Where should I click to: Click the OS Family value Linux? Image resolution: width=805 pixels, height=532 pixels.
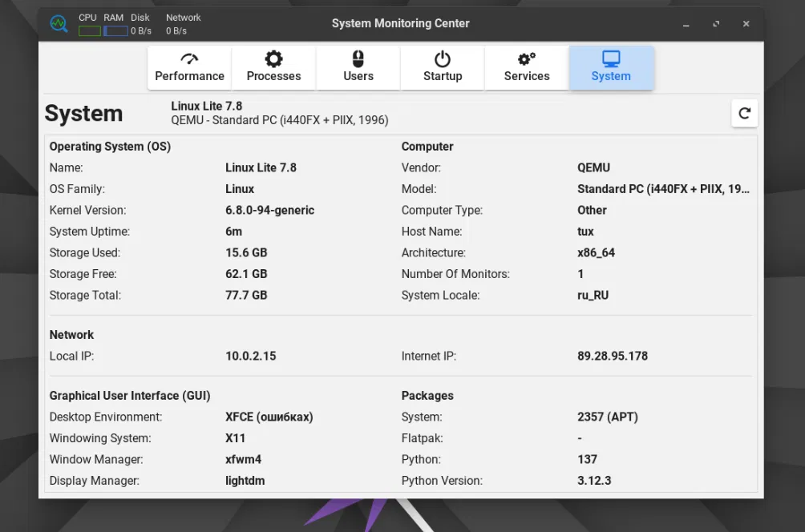pyautogui.click(x=240, y=189)
